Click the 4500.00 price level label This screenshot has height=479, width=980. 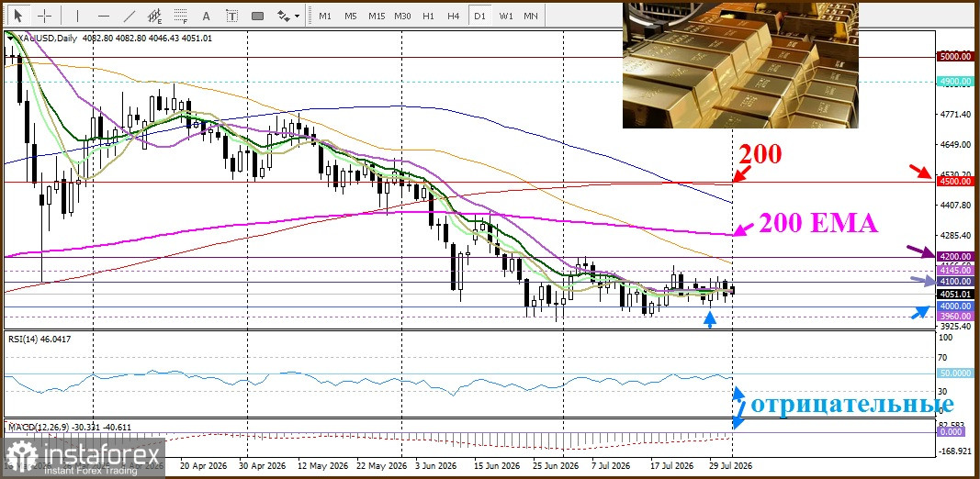[x=955, y=181]
